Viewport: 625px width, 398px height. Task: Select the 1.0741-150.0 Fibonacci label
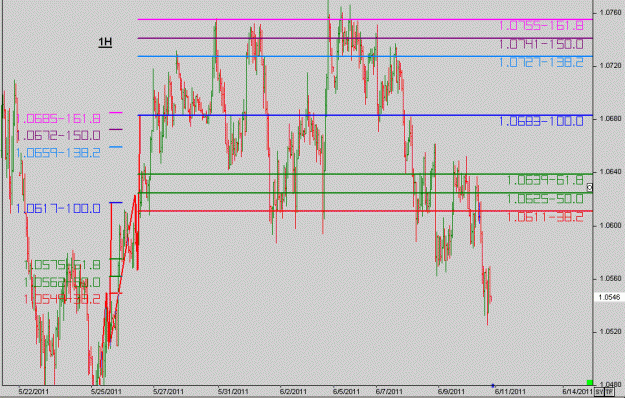[541, 44]
